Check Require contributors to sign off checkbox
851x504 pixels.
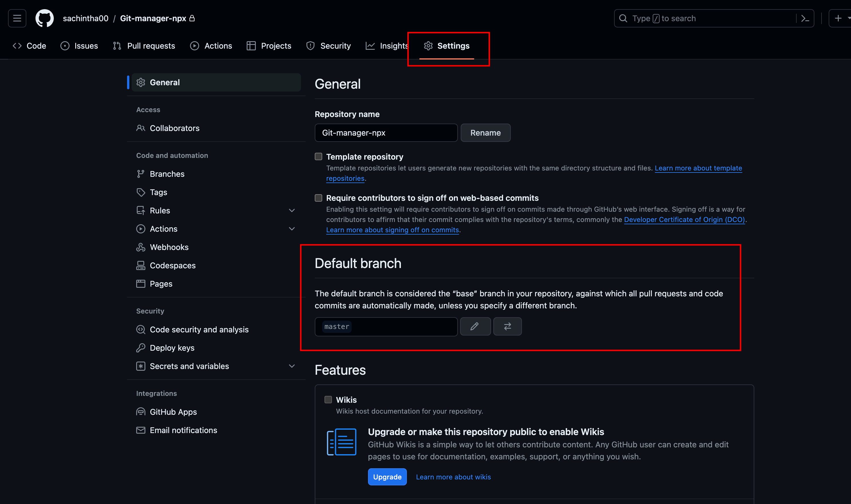(x=318, y=198)
